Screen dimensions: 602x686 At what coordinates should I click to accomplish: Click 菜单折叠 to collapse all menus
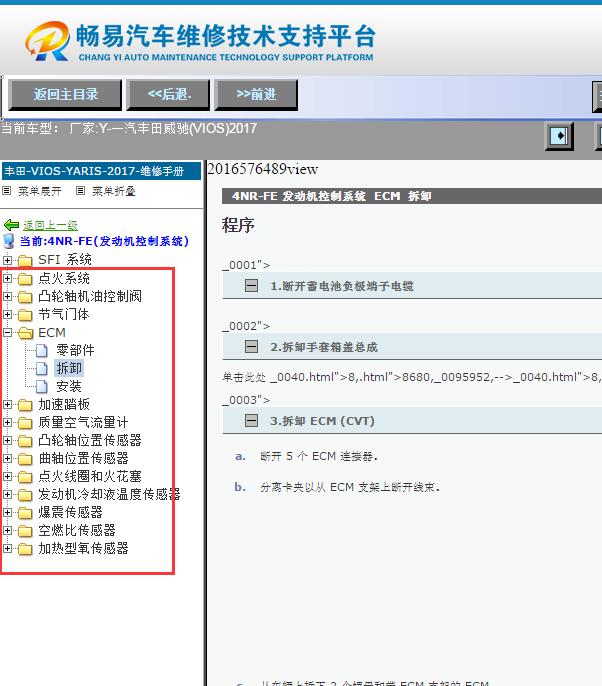114,191
